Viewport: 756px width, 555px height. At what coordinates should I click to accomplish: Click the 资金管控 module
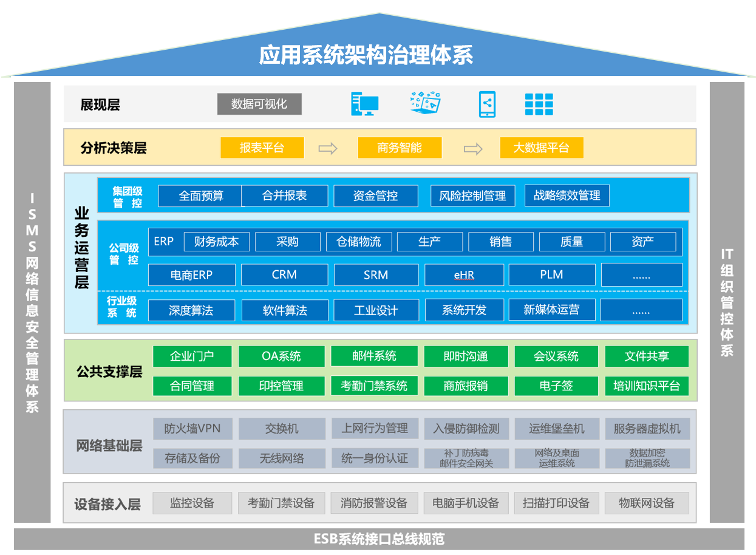click(x=376, y=196)
